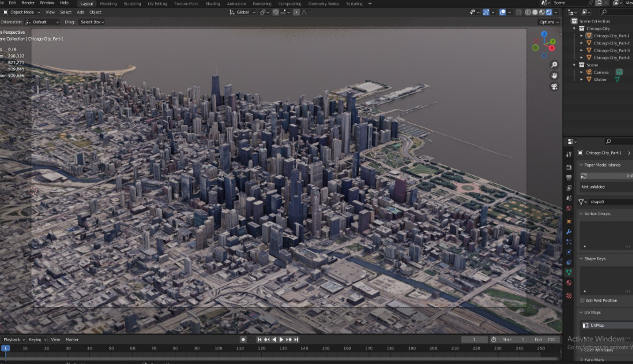
Task: Collapse the UV Maps panel
Action: coord(581,313)
